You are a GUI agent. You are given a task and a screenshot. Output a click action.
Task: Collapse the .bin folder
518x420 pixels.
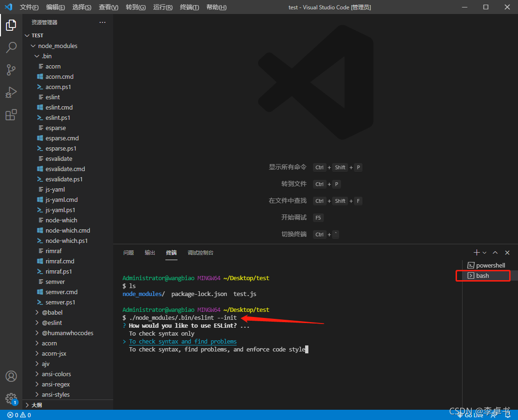point(47,56)
